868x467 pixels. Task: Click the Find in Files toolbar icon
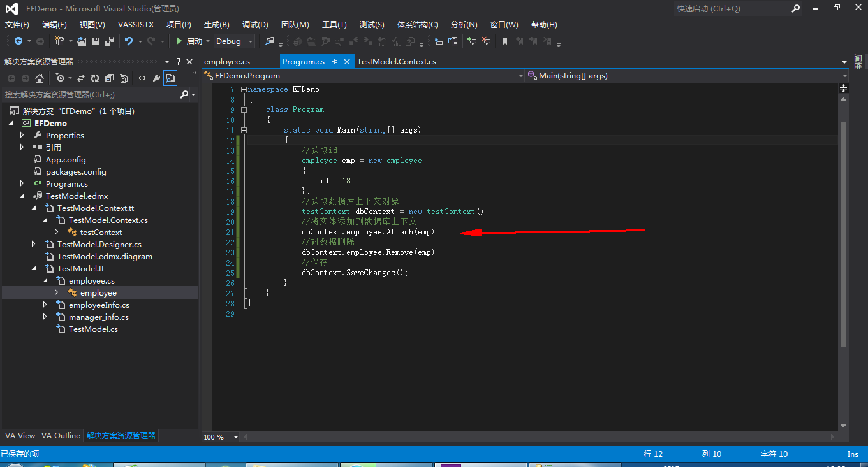coord(270,41)
